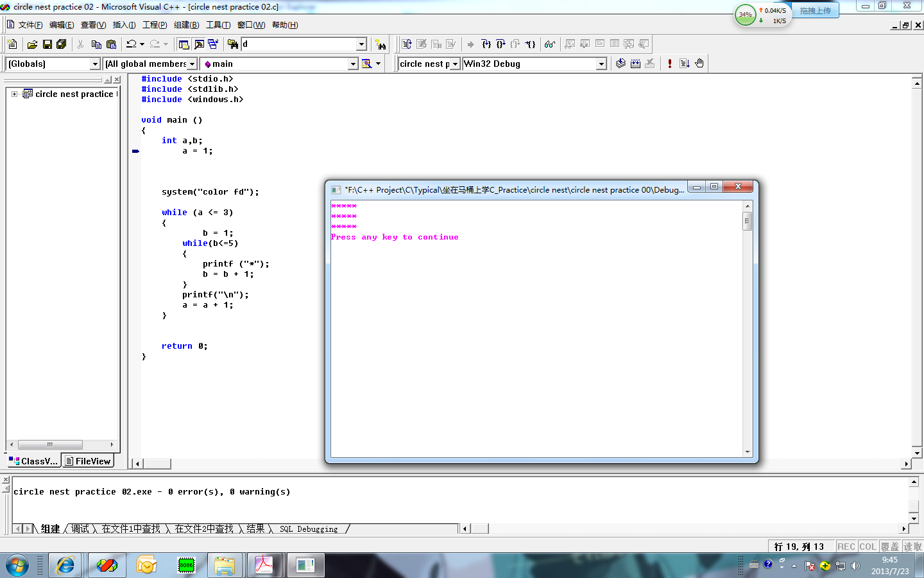
Task: Select the 结果 output tab
Action: tap(255, 529)
